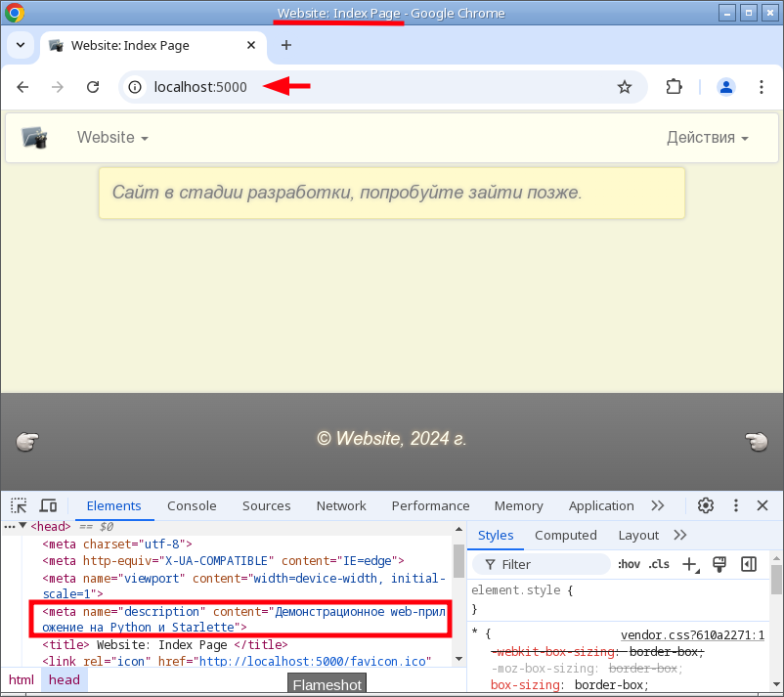Click the elements tree scroll up arrow
This screenshot has width=784, height=697.
click(x=459, y=529)
